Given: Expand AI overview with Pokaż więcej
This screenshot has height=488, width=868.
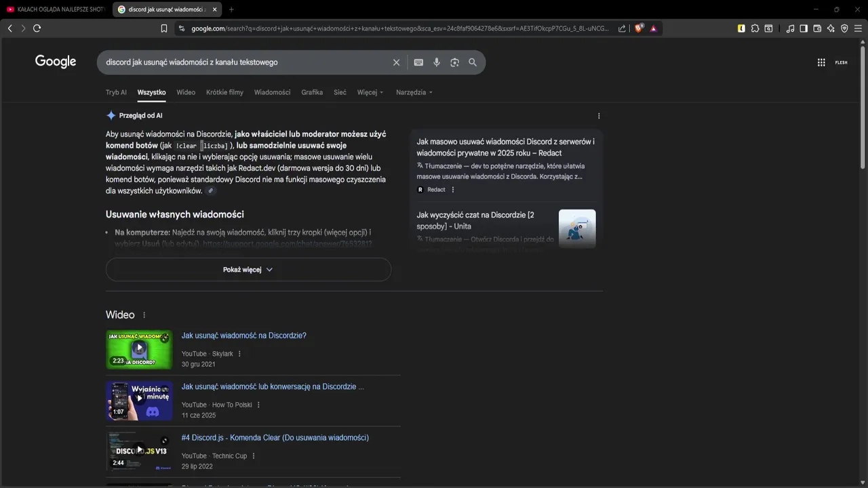Looking at the screenshot, I should pyautogui.click(x=248, y=270).
